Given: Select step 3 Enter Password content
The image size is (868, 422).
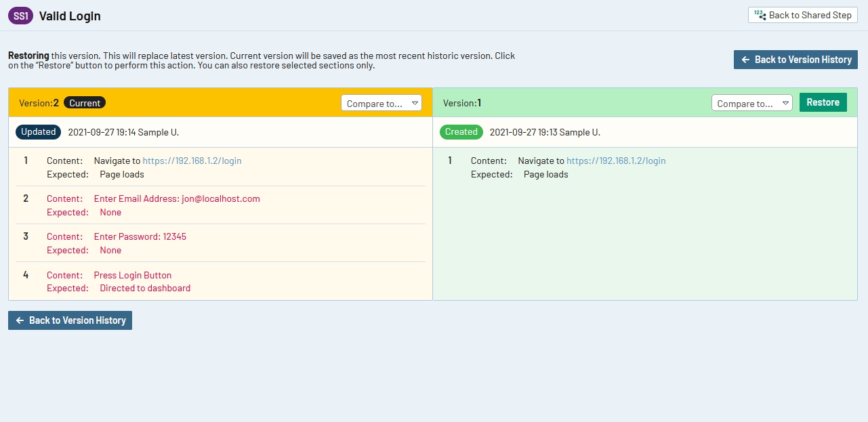Looking at the screenshot, I should (140, 237).
